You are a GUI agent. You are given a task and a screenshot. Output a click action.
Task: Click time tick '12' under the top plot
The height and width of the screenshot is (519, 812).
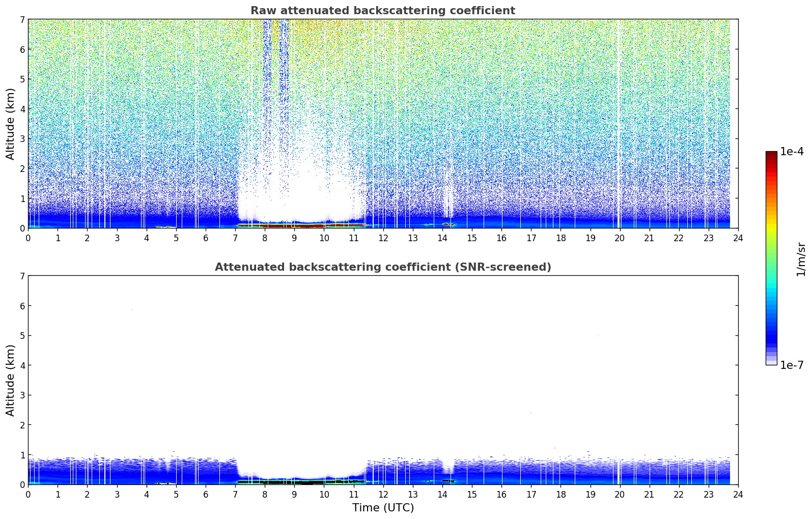pyautogui.click(x=383, y=238)
